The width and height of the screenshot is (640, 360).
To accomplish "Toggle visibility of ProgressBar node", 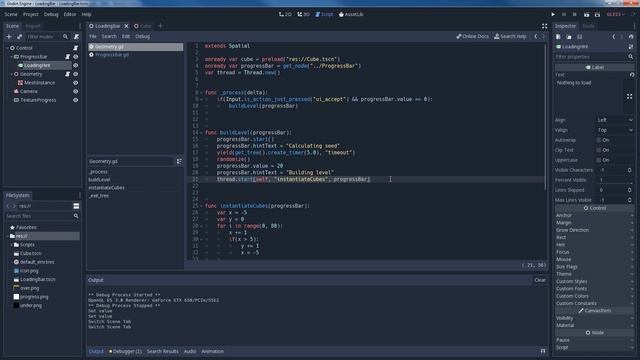I will pyautogui.click(x=76, y=57).
